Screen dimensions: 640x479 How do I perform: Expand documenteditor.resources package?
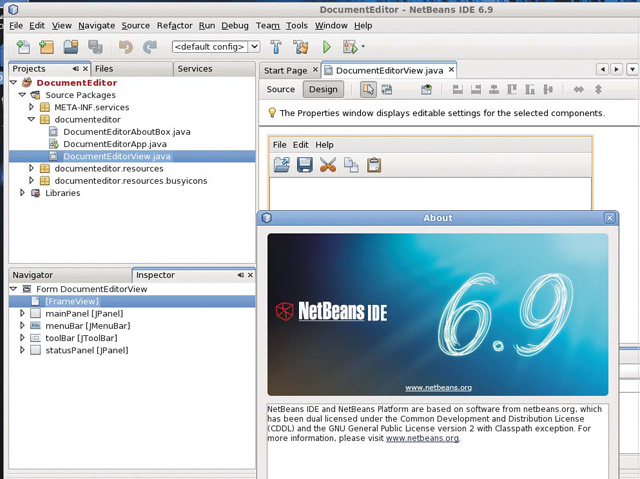31,168
